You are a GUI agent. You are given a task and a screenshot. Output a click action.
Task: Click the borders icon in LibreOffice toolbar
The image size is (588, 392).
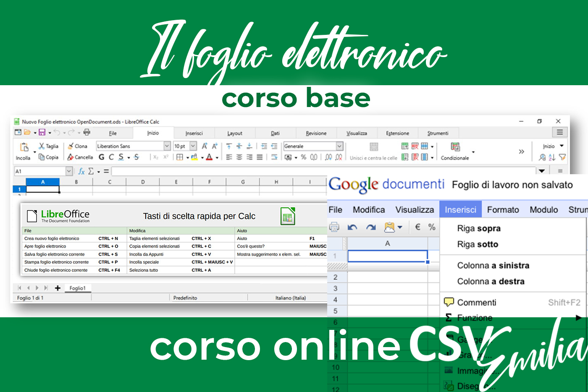(180, 157)
